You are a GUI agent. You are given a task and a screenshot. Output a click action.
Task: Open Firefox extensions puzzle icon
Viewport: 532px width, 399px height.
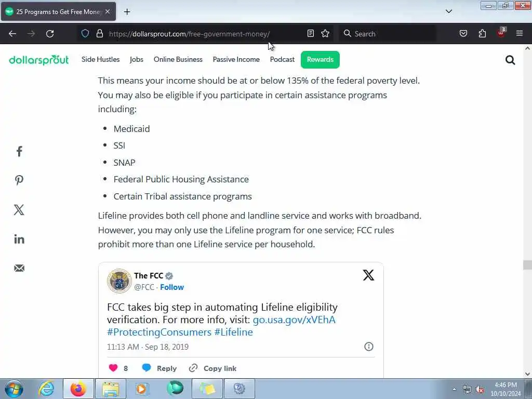482,34
